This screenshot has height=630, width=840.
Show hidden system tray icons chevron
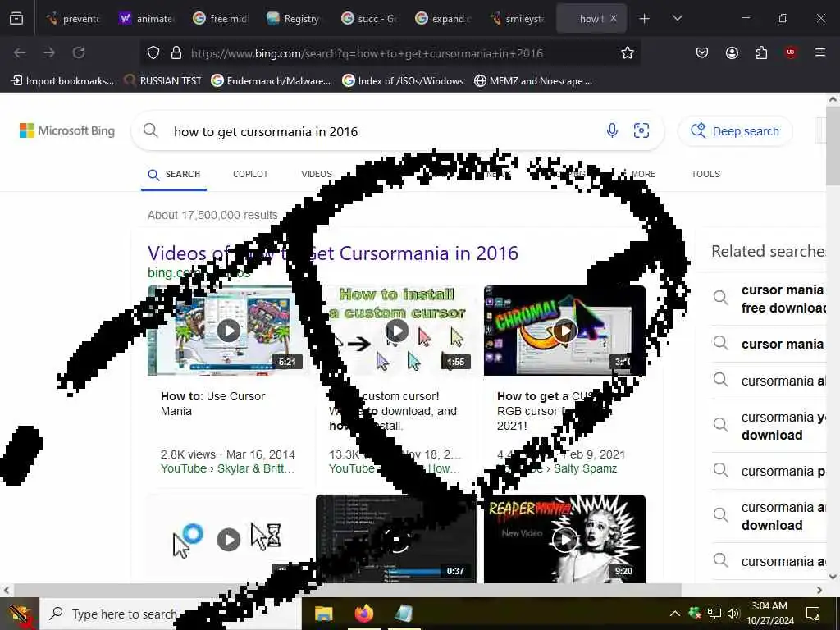tap(675, 614)
